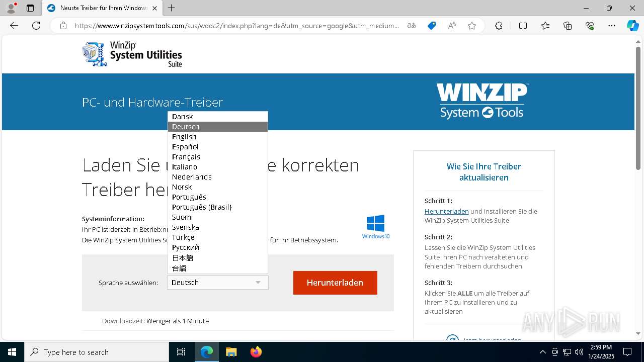This screenshot has width=644, height=362.
Task: Click the browser back arrow
Action: pos(14,26)
